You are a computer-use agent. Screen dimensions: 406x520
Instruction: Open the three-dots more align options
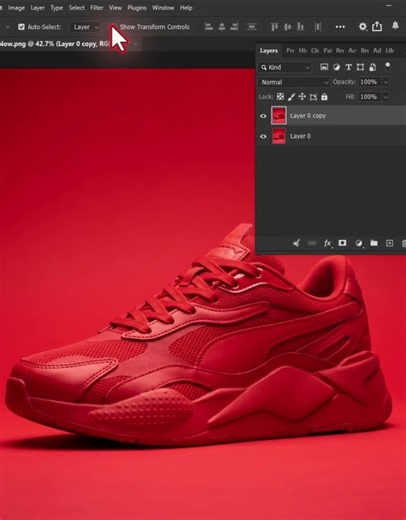point(340,27)
